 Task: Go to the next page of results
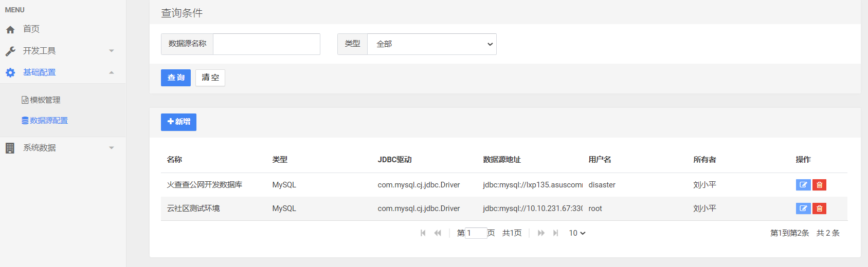[541, 233]
